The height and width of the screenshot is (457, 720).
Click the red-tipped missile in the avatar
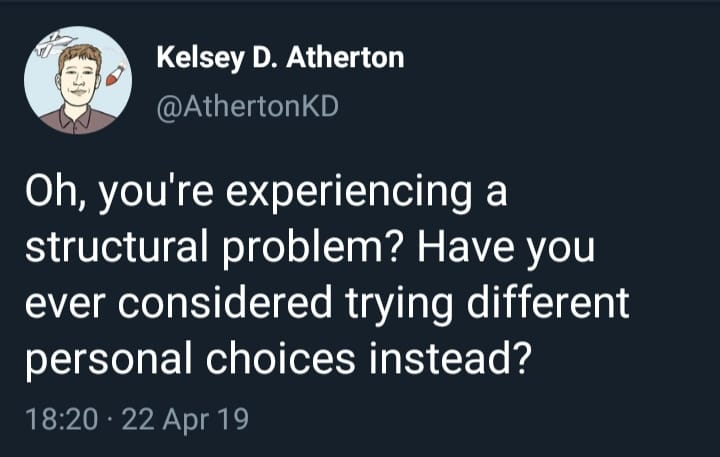pyautogui.click(x=115, y=75)
